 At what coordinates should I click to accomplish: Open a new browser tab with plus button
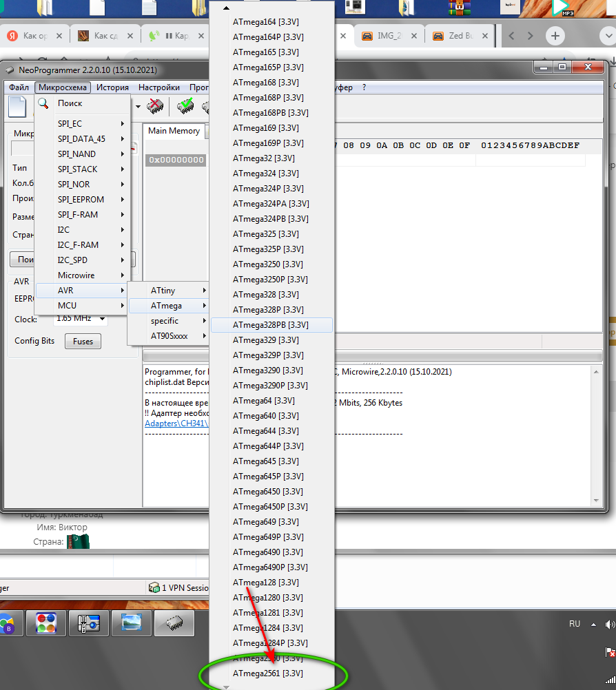(555, 36)
